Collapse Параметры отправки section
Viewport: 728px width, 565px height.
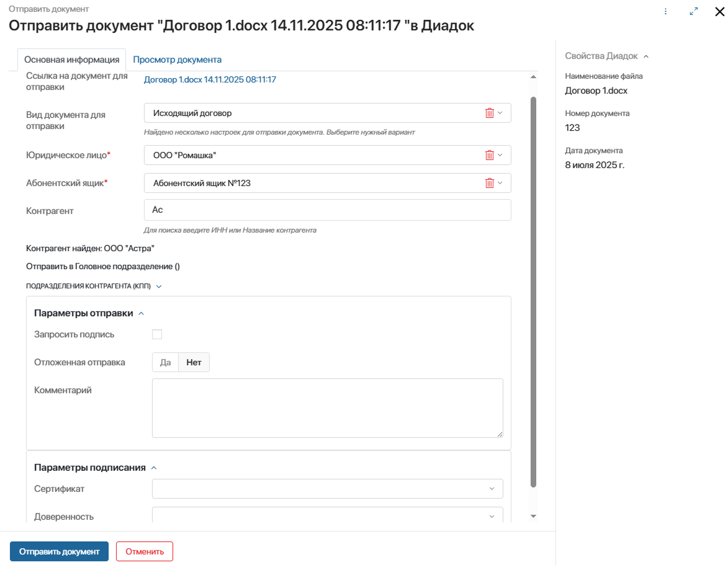(141, 314)
